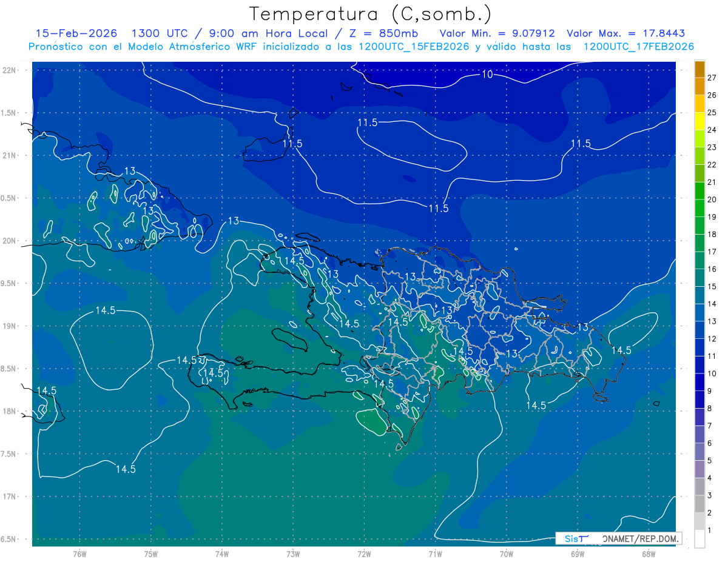728x562 pixels.
Task: Click the '68W' longitude axis label
Action: (x=648, y=554)
